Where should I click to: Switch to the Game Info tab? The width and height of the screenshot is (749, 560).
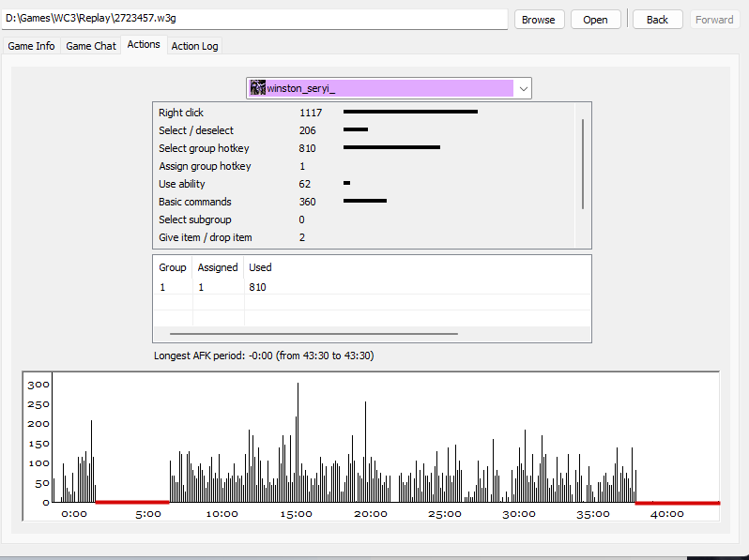coord(31,46)
